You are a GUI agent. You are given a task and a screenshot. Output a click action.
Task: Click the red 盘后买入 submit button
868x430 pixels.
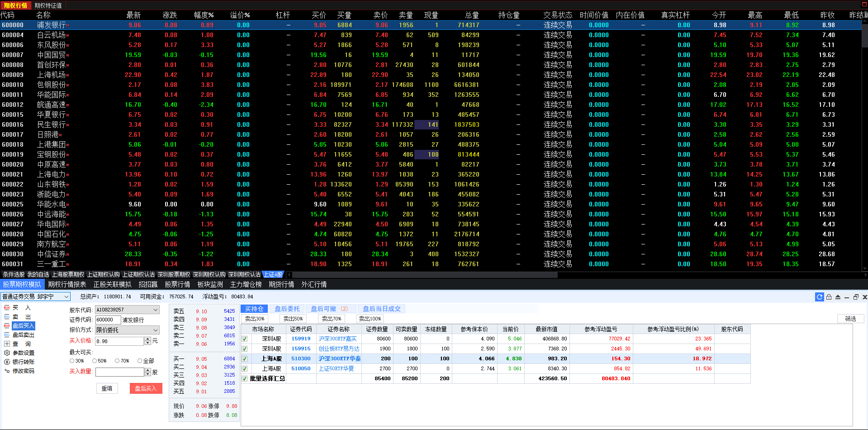tap(146, 388)
